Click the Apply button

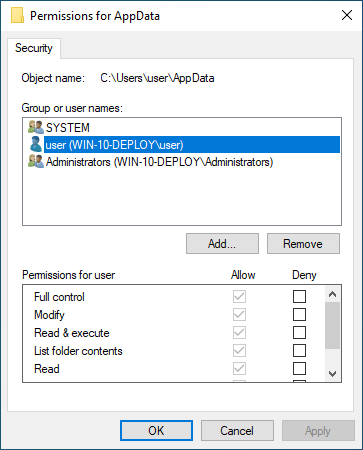[318, 431]
